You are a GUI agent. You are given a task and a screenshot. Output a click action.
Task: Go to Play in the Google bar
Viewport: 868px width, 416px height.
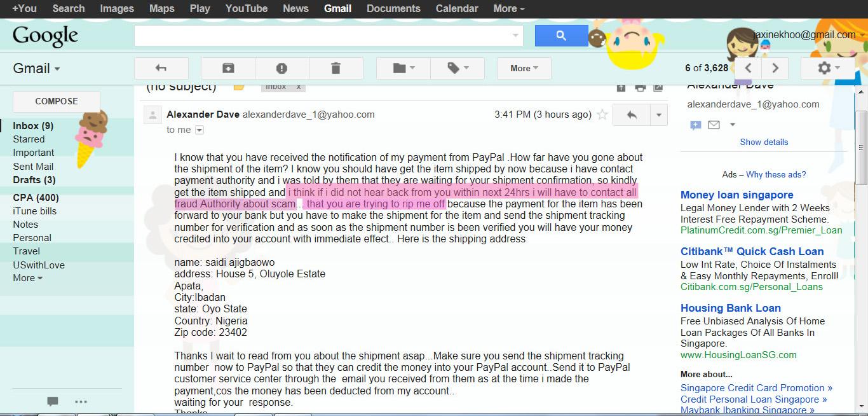(200, 8)
